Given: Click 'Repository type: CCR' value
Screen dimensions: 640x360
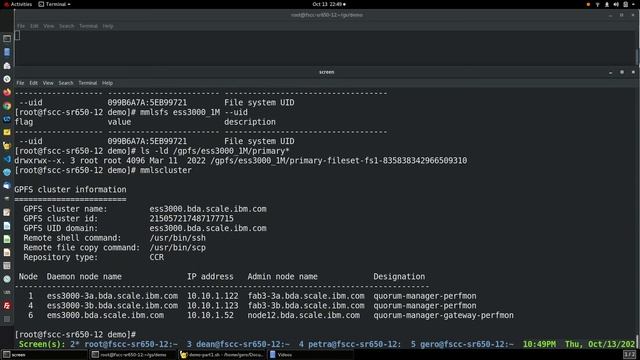Looking at the screenshot, I should [x=157, y=257].
